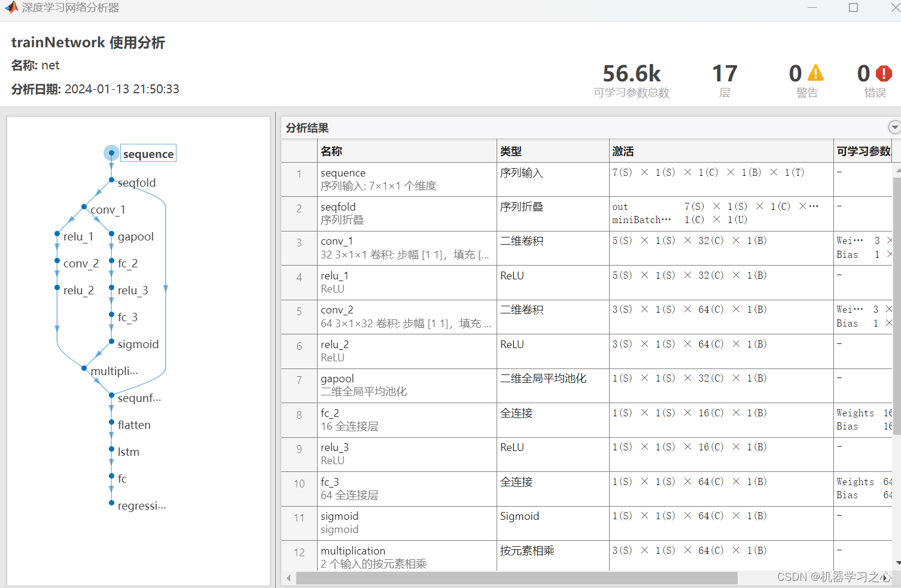Viewport: 901px width, 588px height.
Task: Select table row relu_1 name cell
Action: 407,282
